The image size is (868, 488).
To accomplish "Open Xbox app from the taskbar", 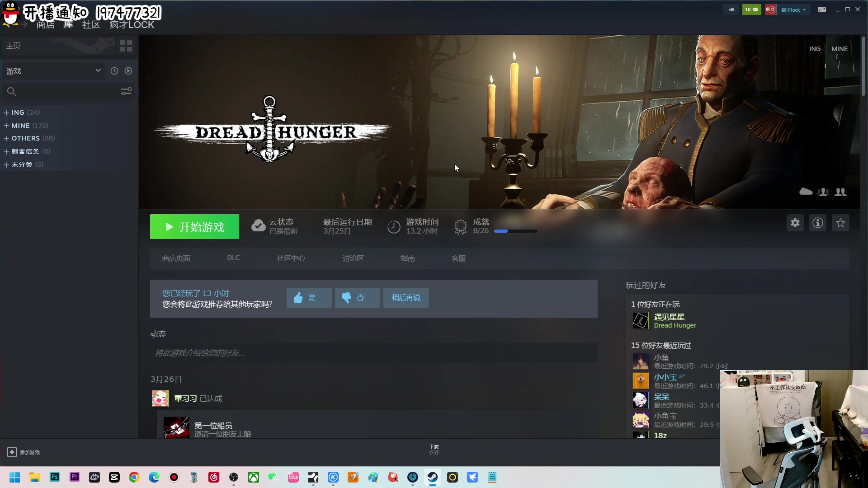I will [x=254, y=477].
